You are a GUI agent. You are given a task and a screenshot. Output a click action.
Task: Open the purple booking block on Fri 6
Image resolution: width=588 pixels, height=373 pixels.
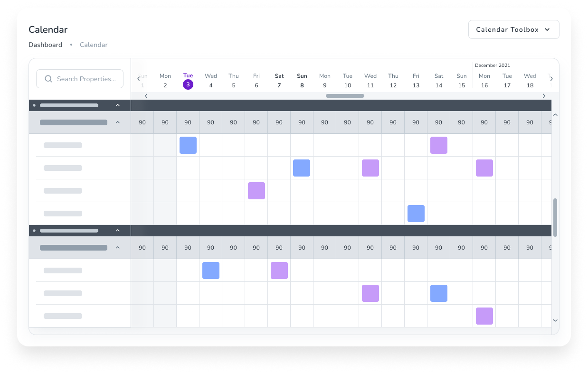[256, 191]
